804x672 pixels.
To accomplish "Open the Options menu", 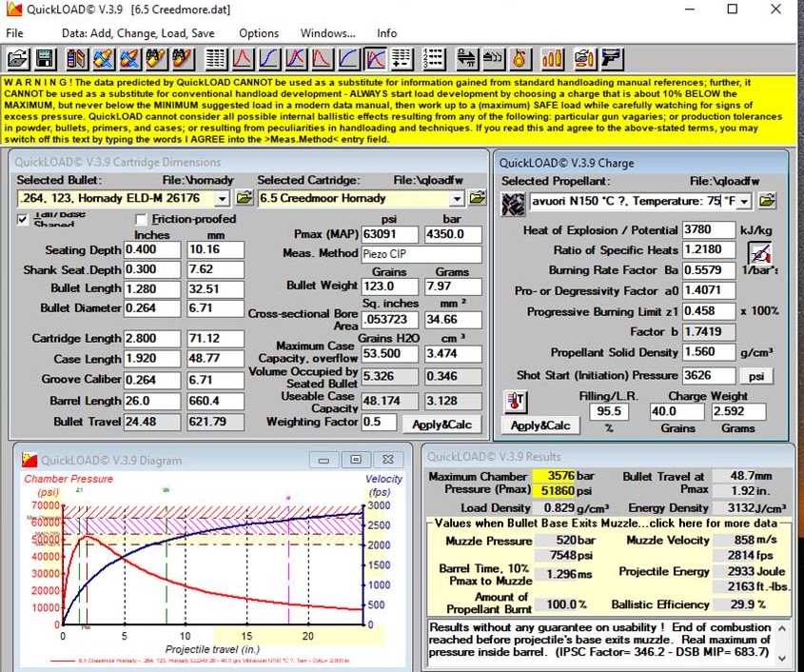I will (259, 33).
